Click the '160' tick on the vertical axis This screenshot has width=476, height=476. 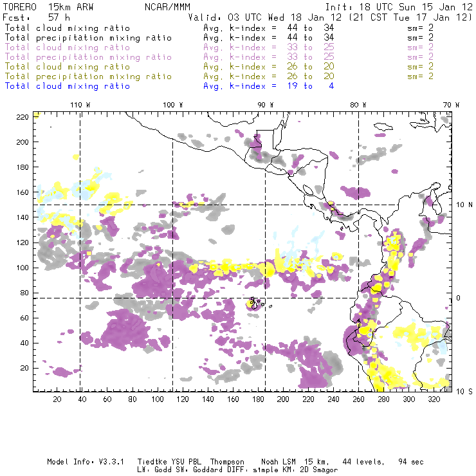click(x=23, y=192)
